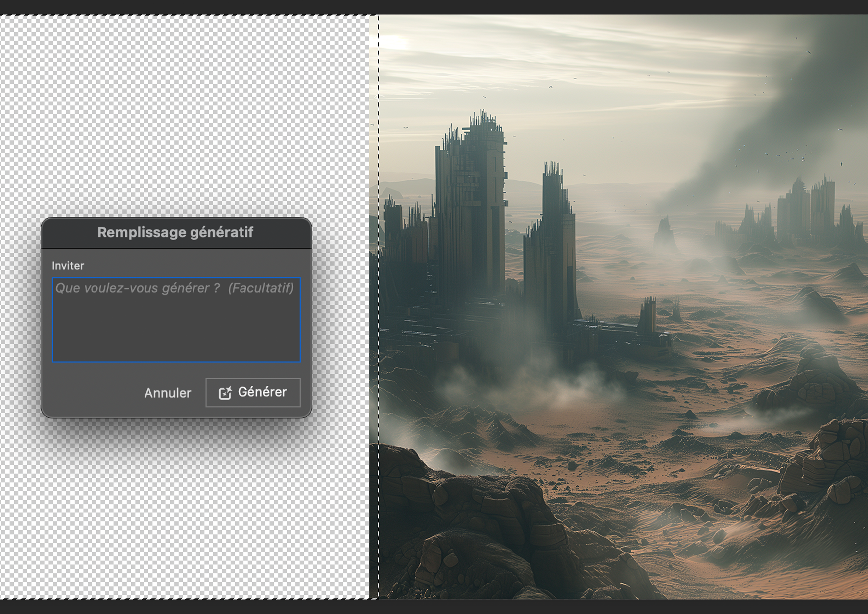868x614 pixels.
Task: Click the sparkle icon on Générer
Action: (225, 393)
